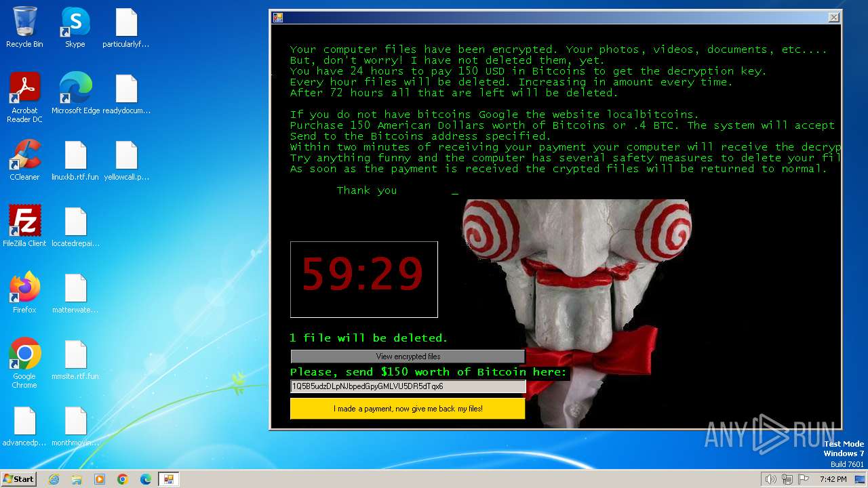Click the volume tray icon
This screenshot has width=868, height=488.
(770, 479)
